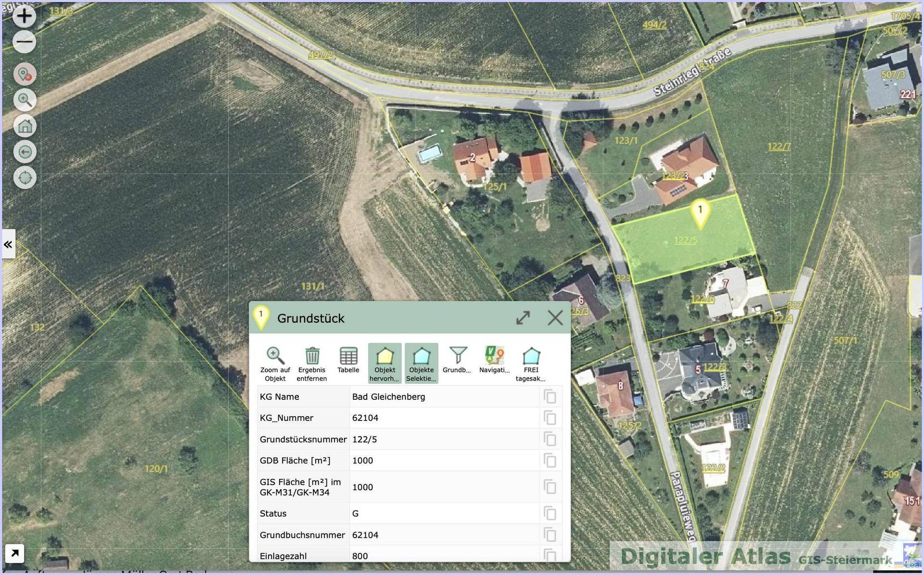Click parcel label 131/1 on map
Image resolution: width=924 pixels, height=575 pixels.
point(313,286)
